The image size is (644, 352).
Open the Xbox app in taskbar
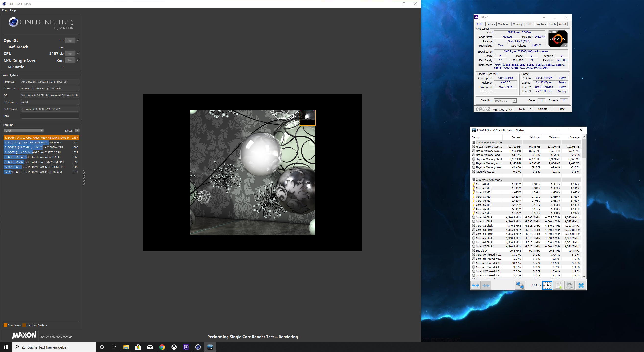[174, 347]
